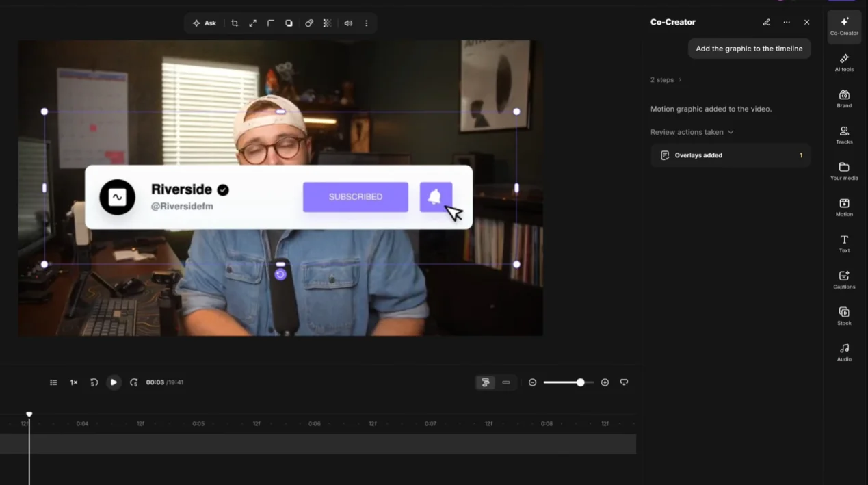Click the Co-Creator edit pencil icon

pyautogui.click(x=767, y=22)
